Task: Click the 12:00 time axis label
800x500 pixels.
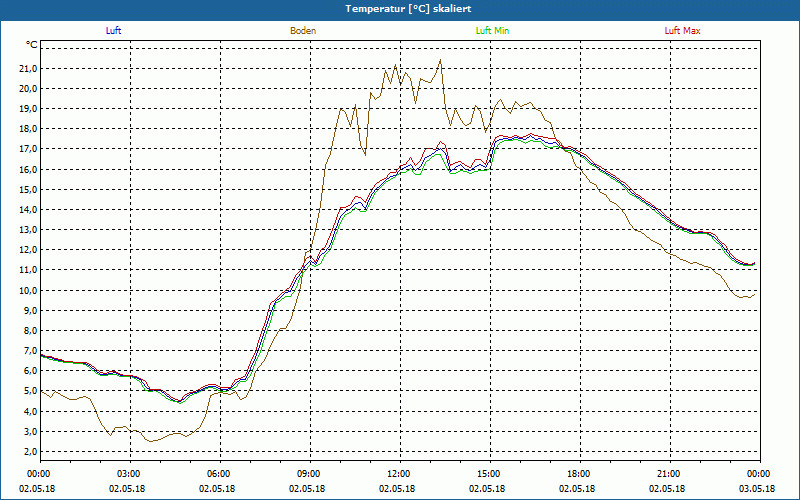Action: pyautogui.click(x=400, y=474)
